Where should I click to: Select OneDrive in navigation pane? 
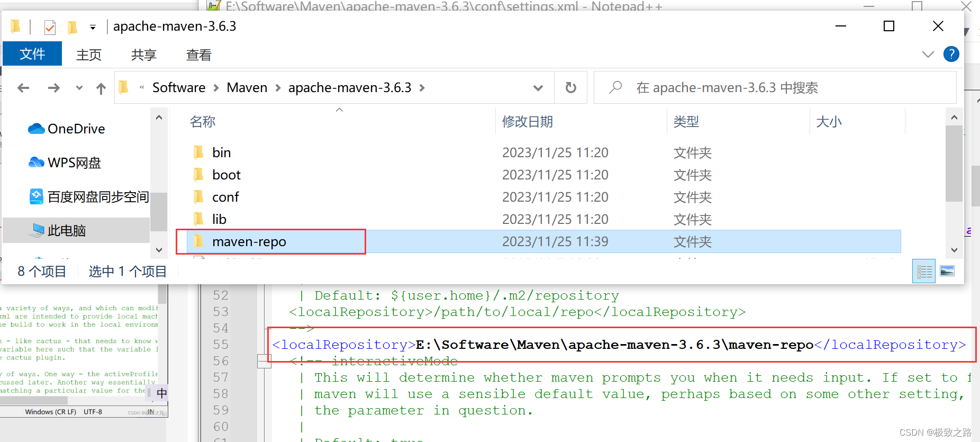76,129
